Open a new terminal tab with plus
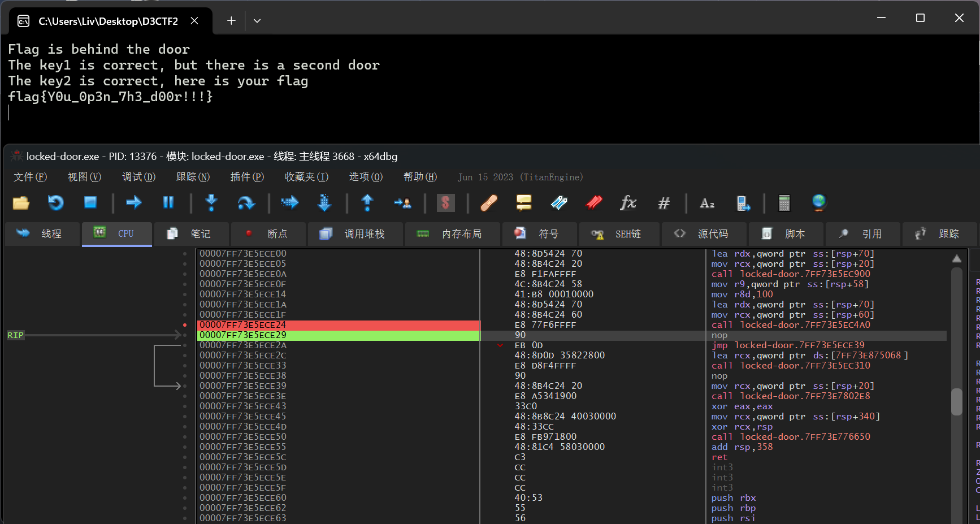The height and width of the screenshot is (524, 980). [x=231, y=21]
